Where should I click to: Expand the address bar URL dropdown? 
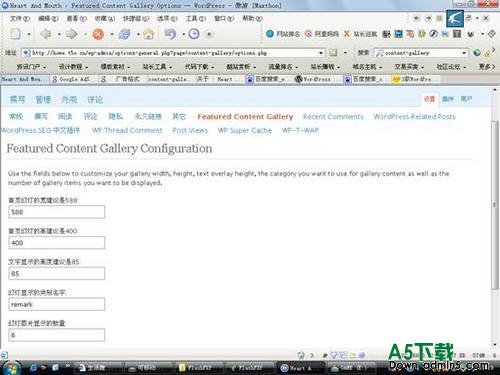click(321, 53)
